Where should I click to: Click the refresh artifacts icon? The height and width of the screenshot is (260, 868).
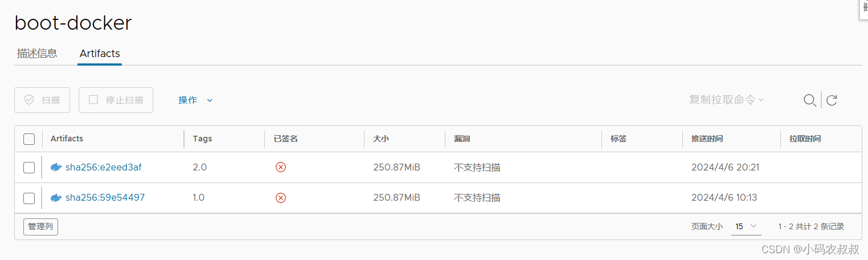pos(832,100)
